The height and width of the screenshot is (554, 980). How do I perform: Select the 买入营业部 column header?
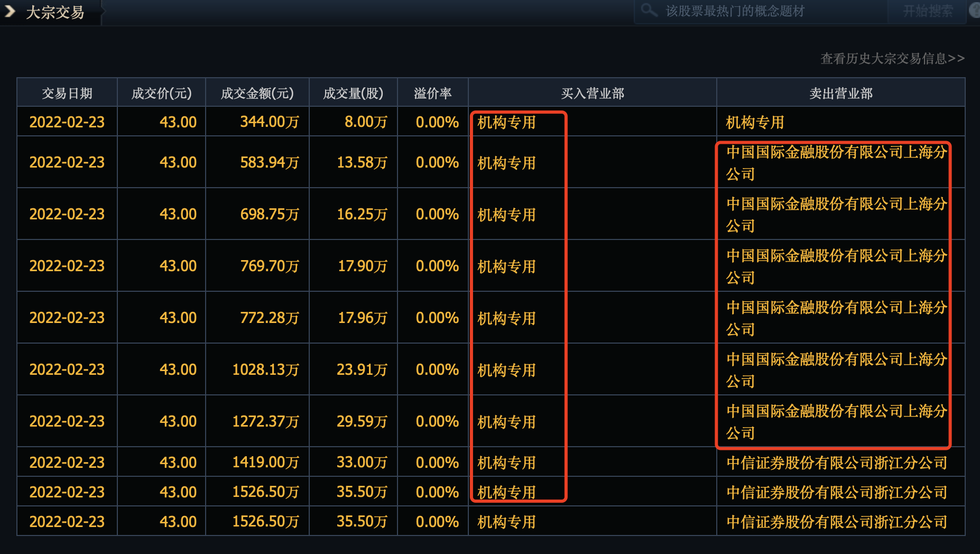click(x=592, y=94)
